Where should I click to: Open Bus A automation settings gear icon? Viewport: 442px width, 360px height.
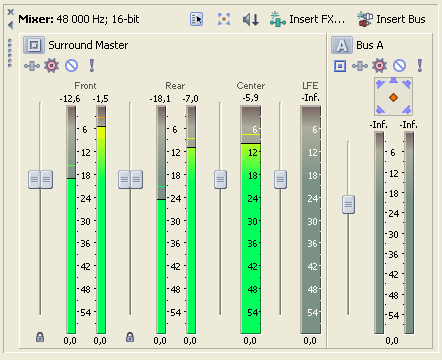pos(379,66)
